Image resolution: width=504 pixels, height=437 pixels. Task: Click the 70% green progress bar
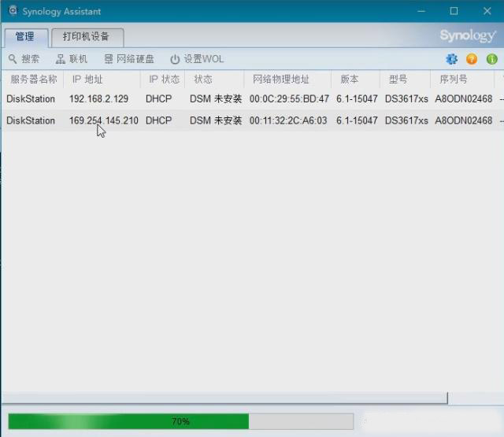point(180,421)
